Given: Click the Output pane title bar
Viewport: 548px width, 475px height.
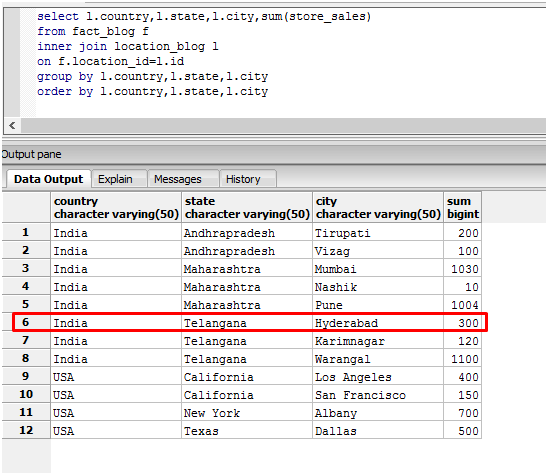Looking at the screenshot, I should click(274, 154).
